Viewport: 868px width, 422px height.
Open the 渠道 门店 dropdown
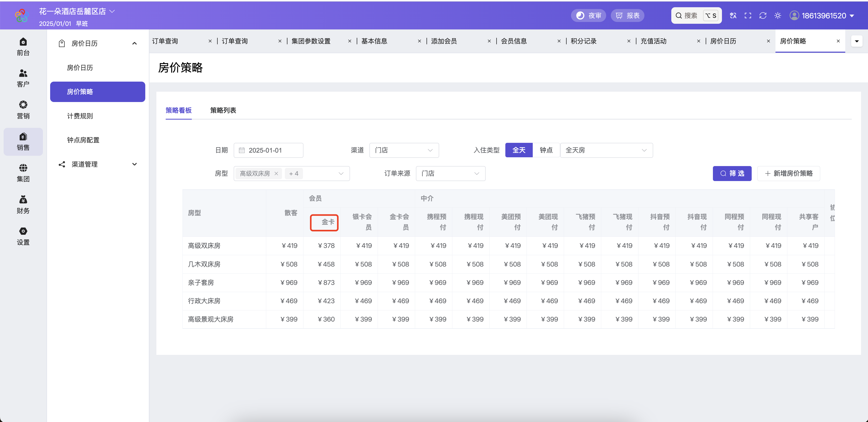(x=404, y=150)
